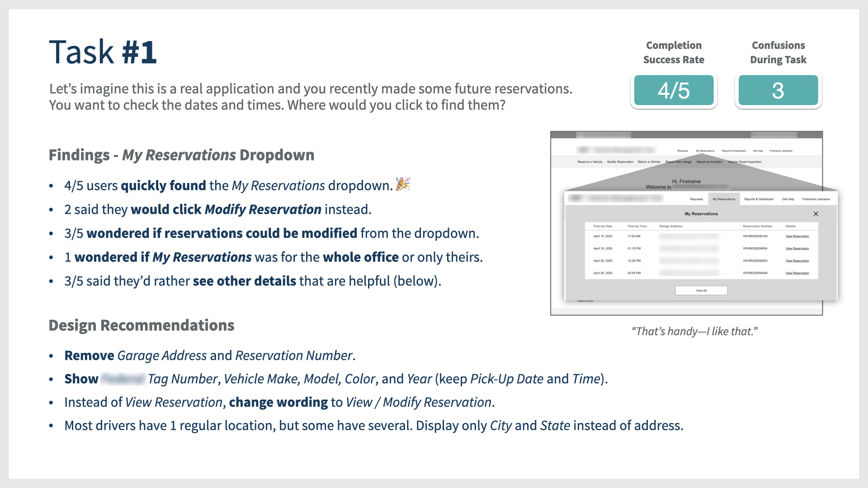The height and width of the screenshot is (488, 868).
Task: Open Reports & Dashboard in enlarged navigation
Action: [x=759, y=199]
